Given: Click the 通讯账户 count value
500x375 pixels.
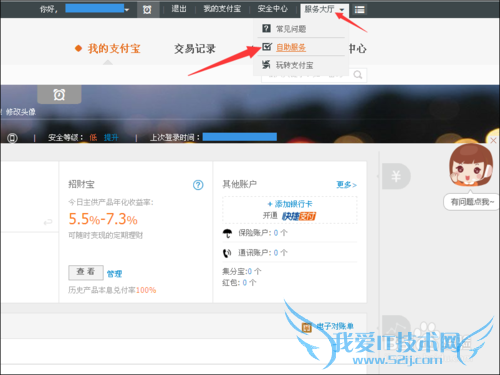Looking at the screenshot, I should (x=276, y=253).
